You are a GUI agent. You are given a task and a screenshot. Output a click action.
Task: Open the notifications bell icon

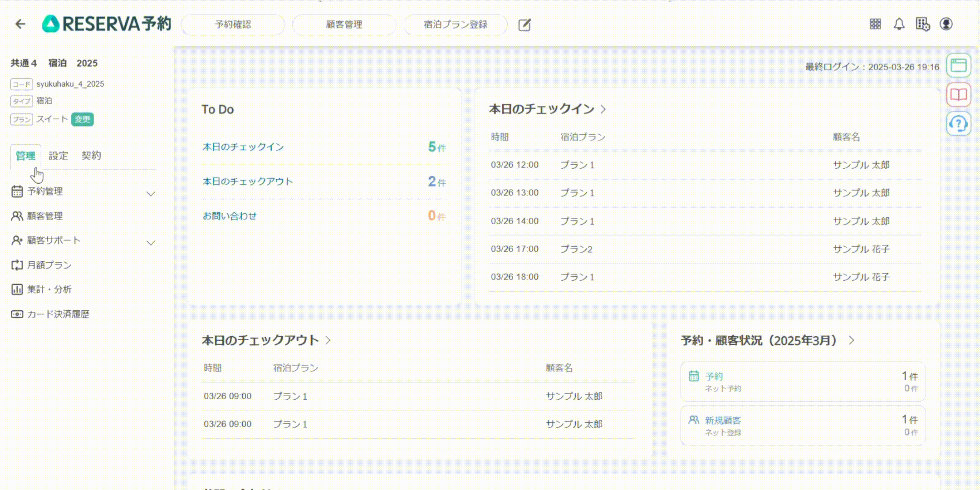coord(899,24)
